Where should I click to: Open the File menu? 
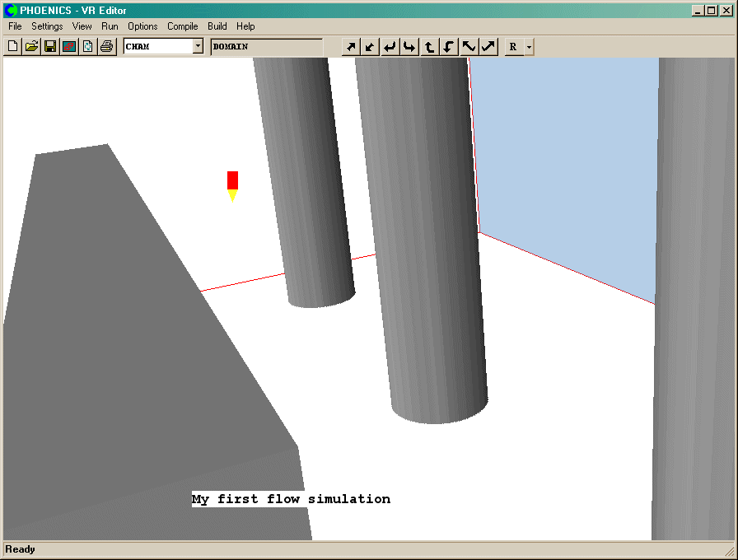(15, 26)
